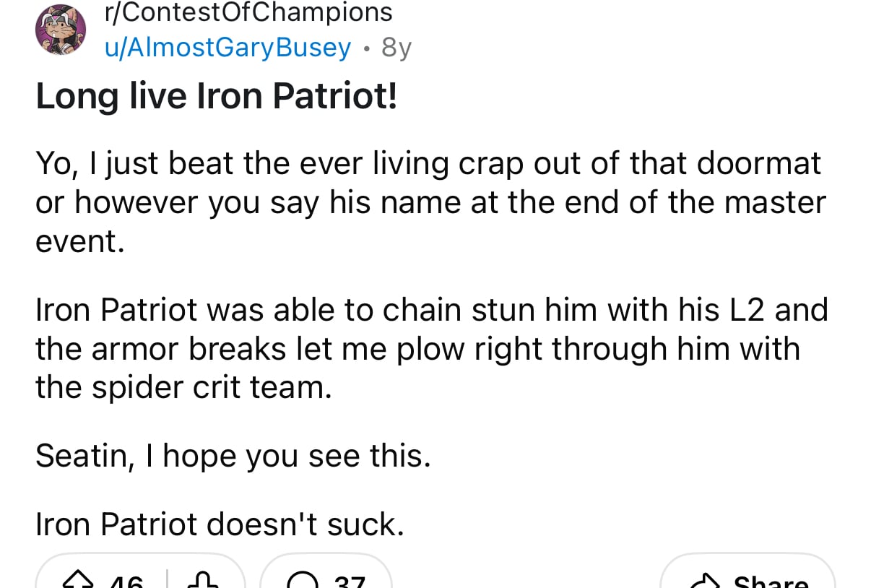Click the line Seatin, I hope you see this
The image size is (871, 588).
(233, 456)
